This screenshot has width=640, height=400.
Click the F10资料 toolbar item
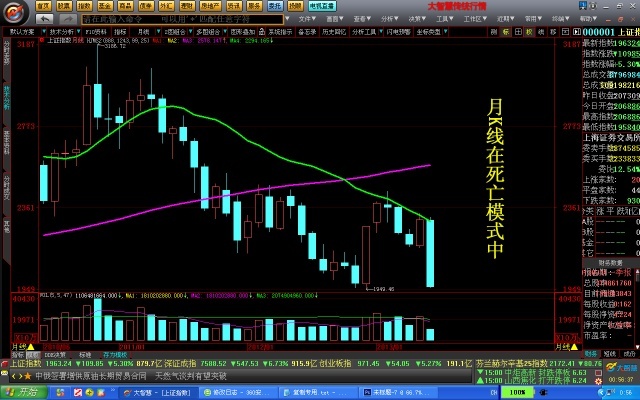tap(96, 31)
